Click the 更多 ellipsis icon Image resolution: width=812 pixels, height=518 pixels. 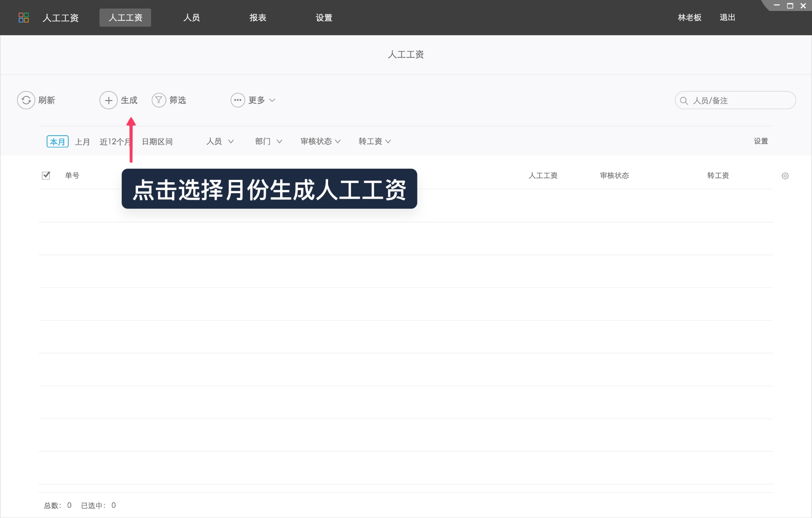238,100
